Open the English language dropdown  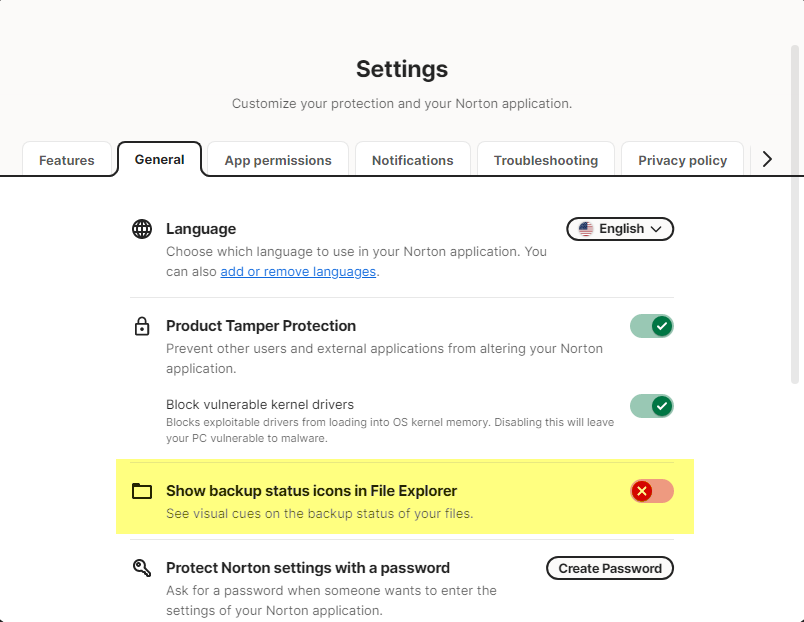coord(620,229)
